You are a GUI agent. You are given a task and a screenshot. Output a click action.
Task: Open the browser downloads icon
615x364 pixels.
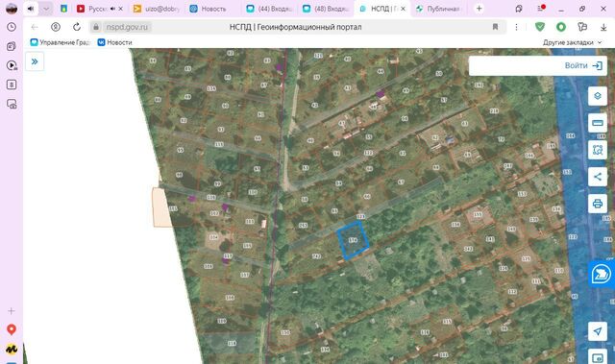coord(603,27)
